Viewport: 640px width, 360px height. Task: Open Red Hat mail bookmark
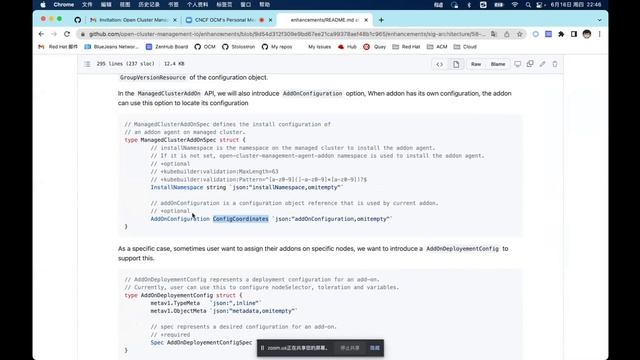pos(58,47)
